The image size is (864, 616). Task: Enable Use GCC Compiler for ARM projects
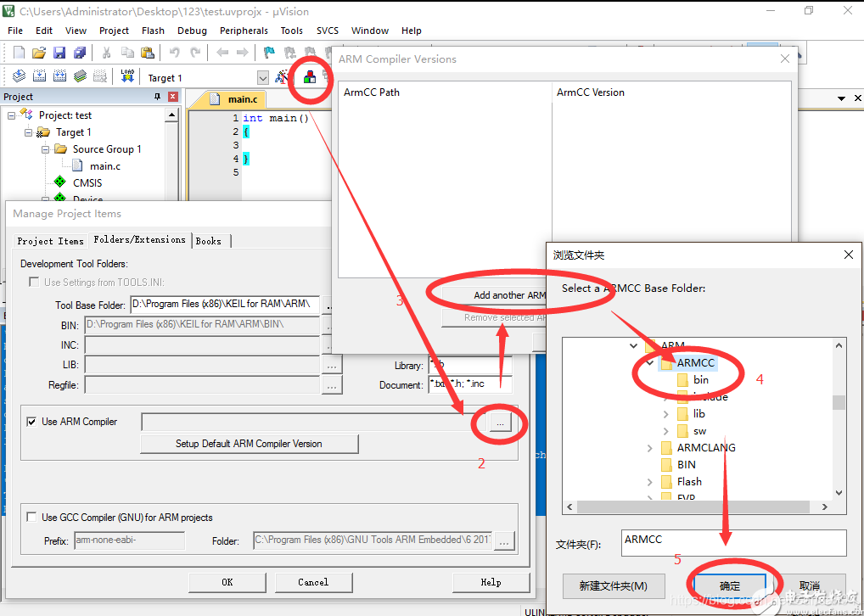tap(31, 518)
